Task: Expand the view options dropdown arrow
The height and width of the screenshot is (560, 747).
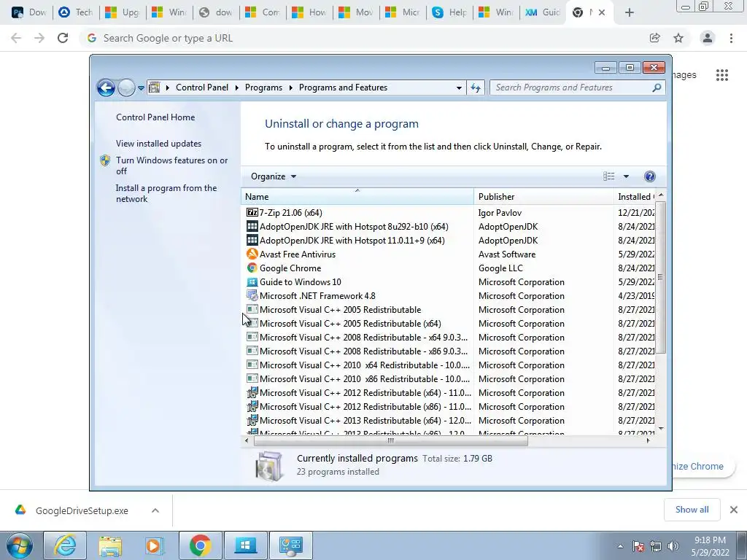Action: coord(626,176)
